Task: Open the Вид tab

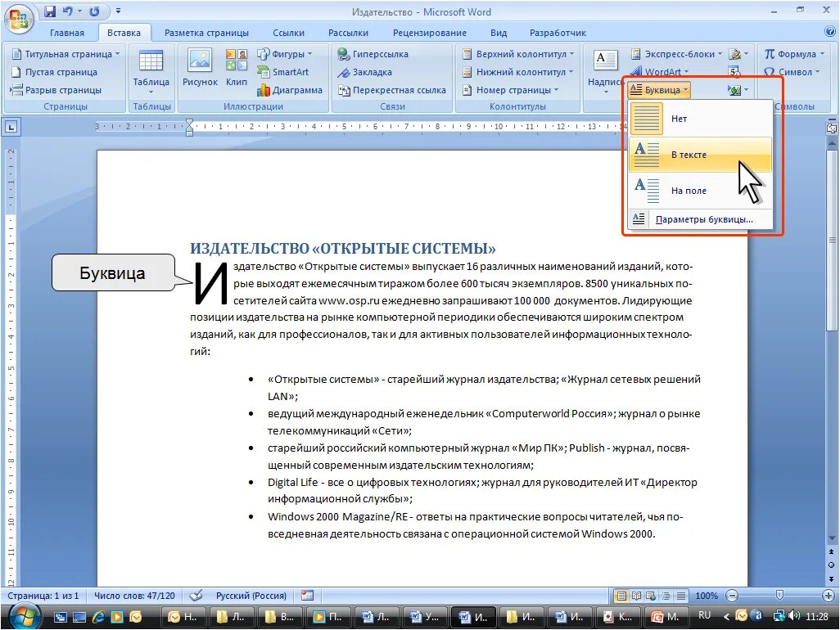Action: coord(499,33)
